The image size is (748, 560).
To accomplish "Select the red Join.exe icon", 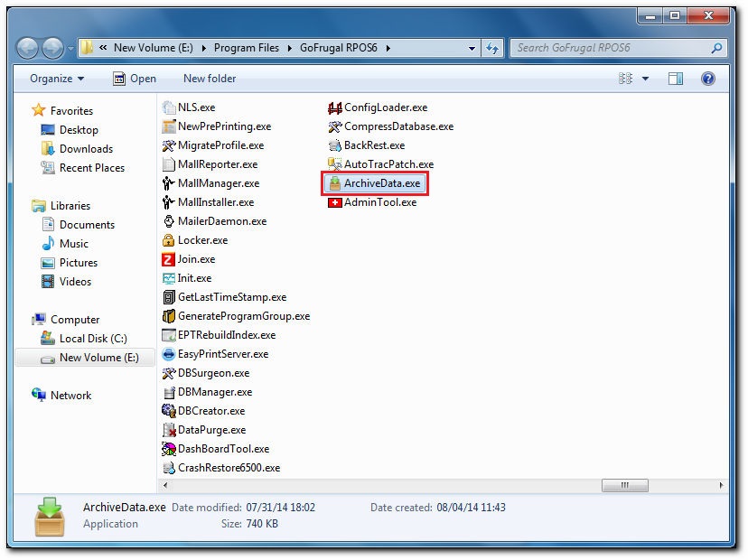I will 169,259.
